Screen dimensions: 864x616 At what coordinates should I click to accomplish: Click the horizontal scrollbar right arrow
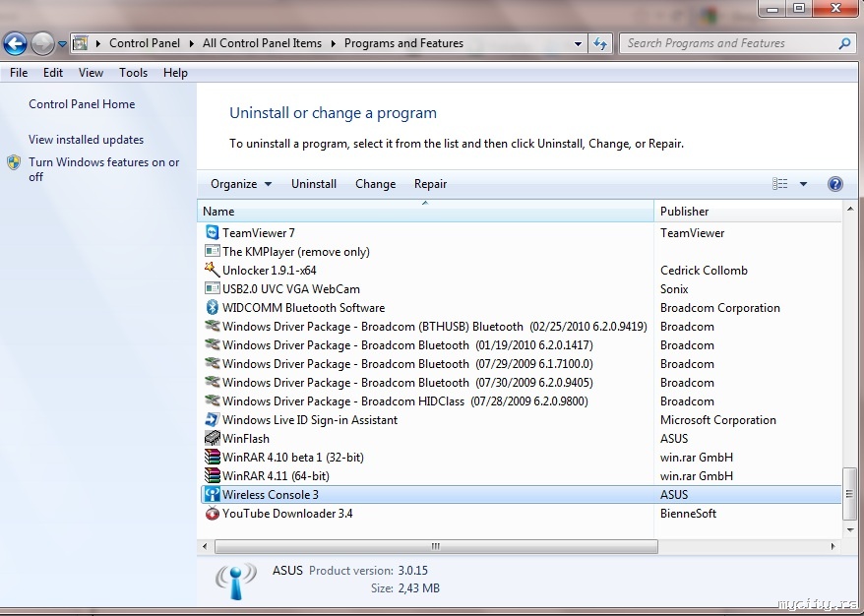(x=833, y=546)
